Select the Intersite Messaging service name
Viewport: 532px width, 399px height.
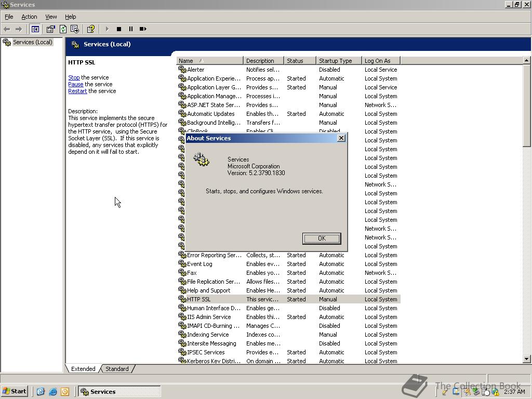coord(211,343)
